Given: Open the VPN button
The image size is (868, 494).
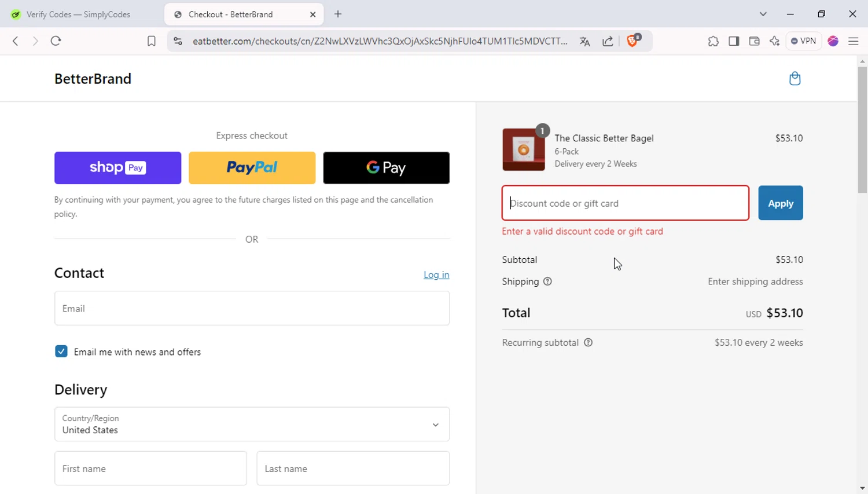Looking at the screenshot, I should [x=804, y=41].
